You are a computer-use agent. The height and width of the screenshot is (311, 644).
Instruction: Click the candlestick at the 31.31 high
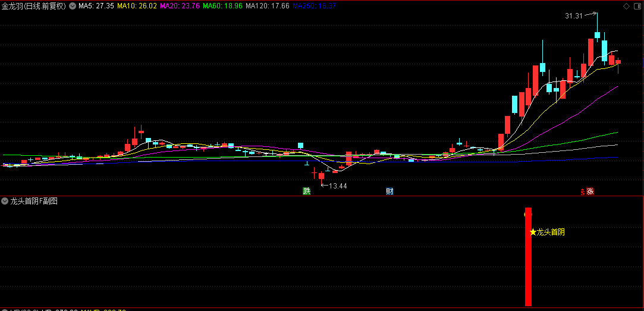pyautogui.click(x=597, y=35)
